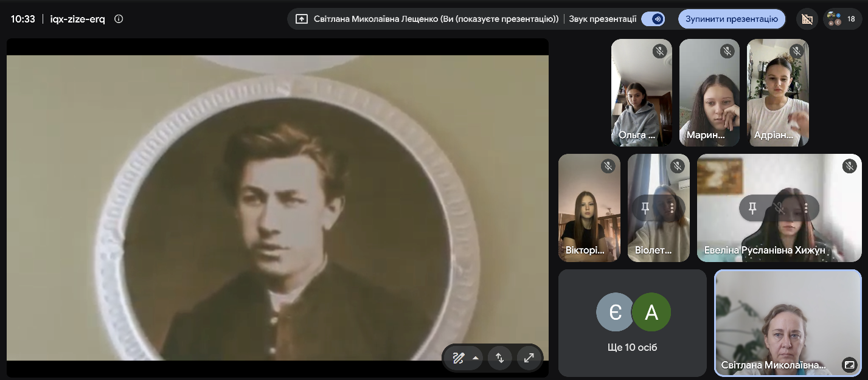Open more options on Віолетта's tile
This screenshot has width=868, height=380.
(x=672, y=209)
